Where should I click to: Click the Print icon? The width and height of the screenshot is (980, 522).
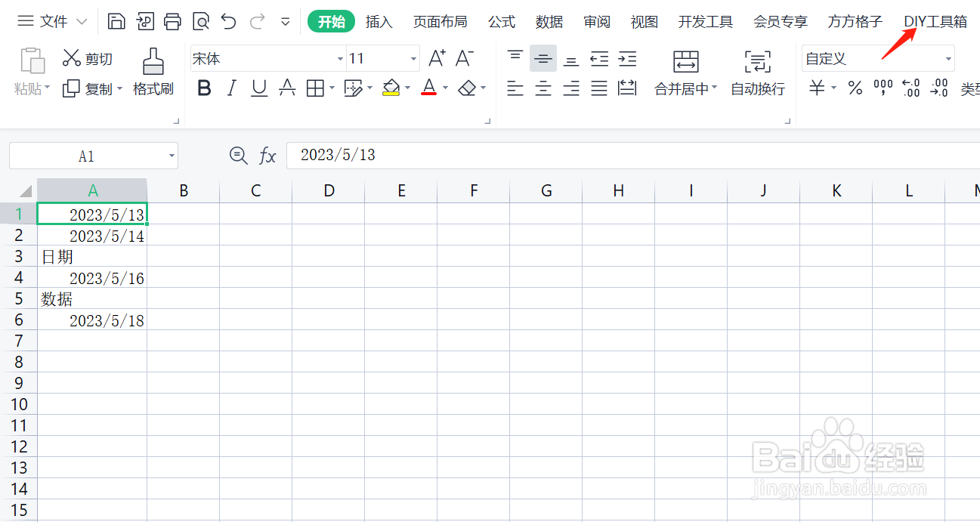(x=172, y=21)
